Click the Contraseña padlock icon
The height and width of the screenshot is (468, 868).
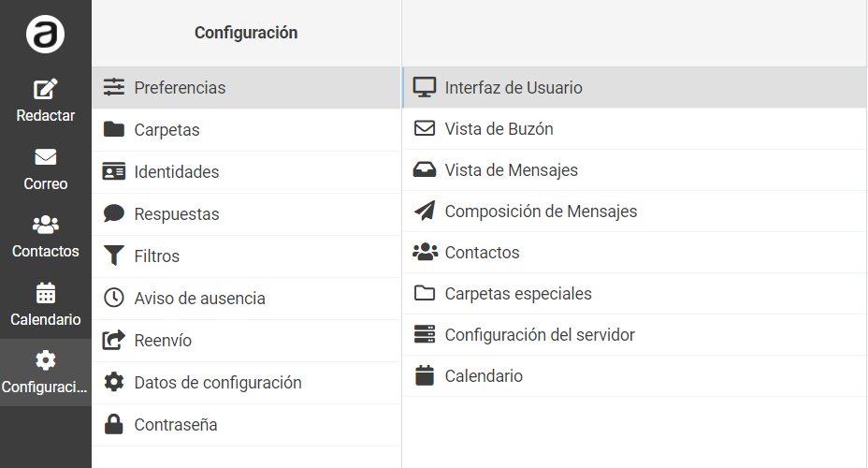click(x=114, y=424)
